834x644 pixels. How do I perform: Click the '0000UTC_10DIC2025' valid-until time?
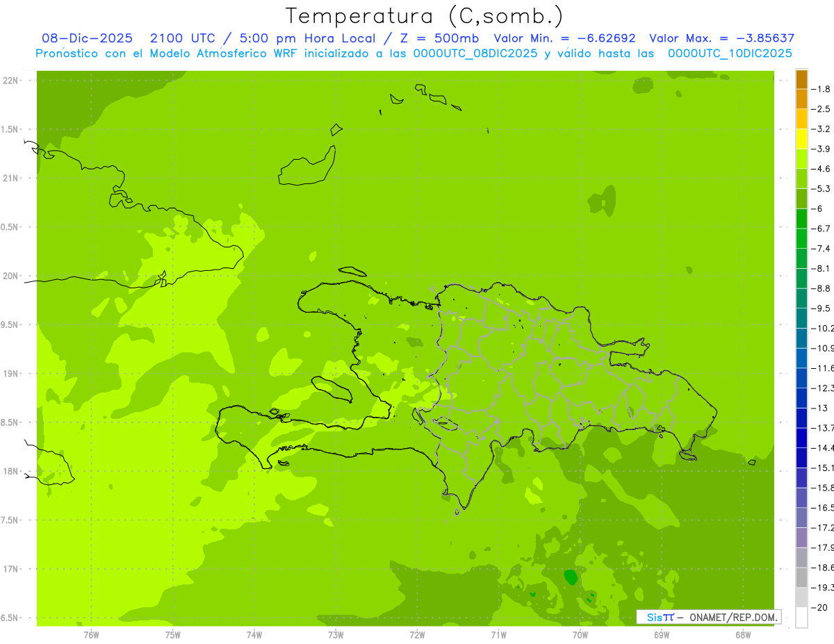click(730, 53)
